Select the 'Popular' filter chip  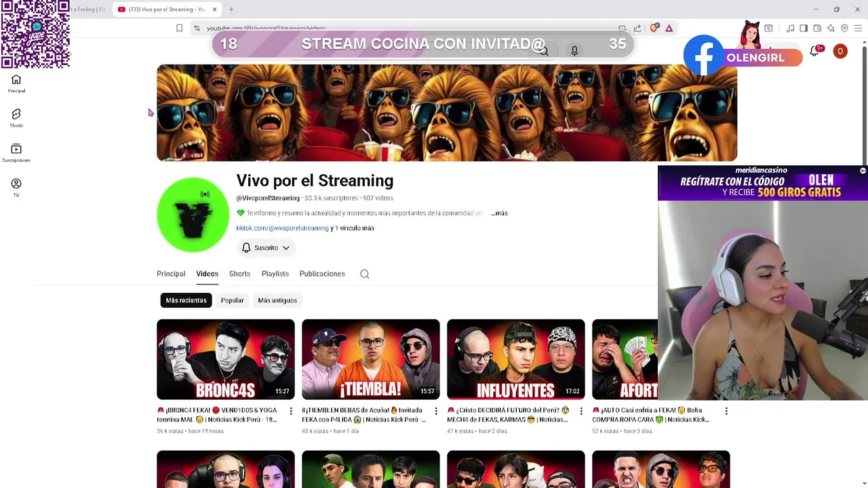pos(232,300)
